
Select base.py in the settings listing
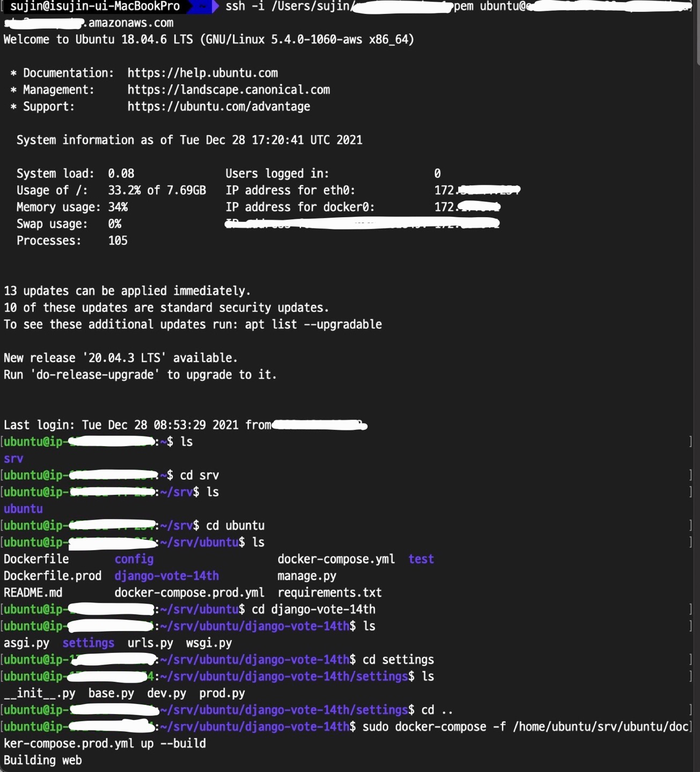tap(111, 693)
